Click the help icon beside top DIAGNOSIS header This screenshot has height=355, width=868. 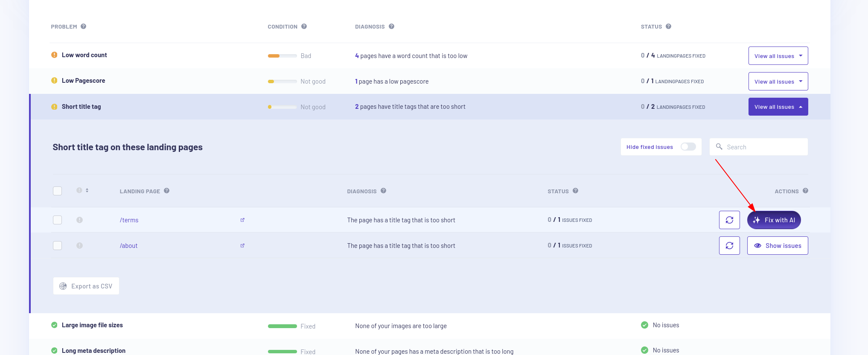[392, 26]
